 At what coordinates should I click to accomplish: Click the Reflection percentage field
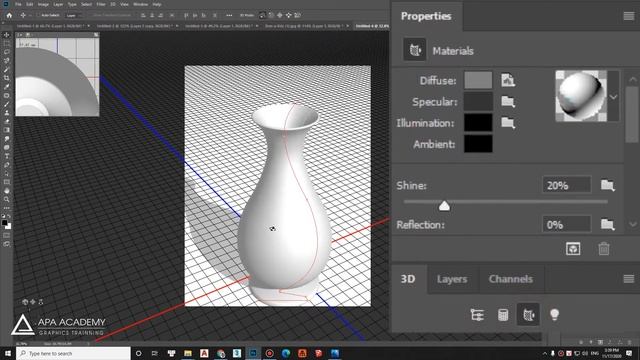tap(567, 224)
